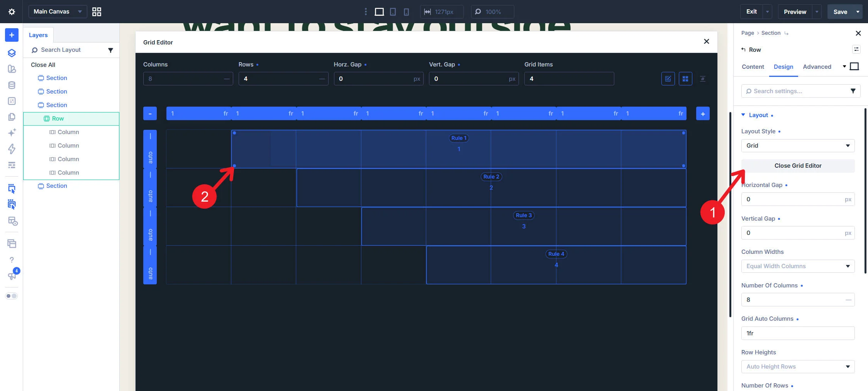Open the Layout Style Grid dropdown
Viewport: 868px width, 391px height.
(798, 146)
